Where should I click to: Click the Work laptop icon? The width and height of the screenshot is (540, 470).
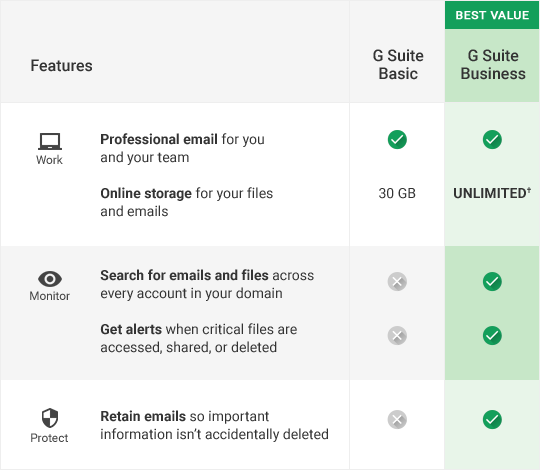[x=50, y=142]
